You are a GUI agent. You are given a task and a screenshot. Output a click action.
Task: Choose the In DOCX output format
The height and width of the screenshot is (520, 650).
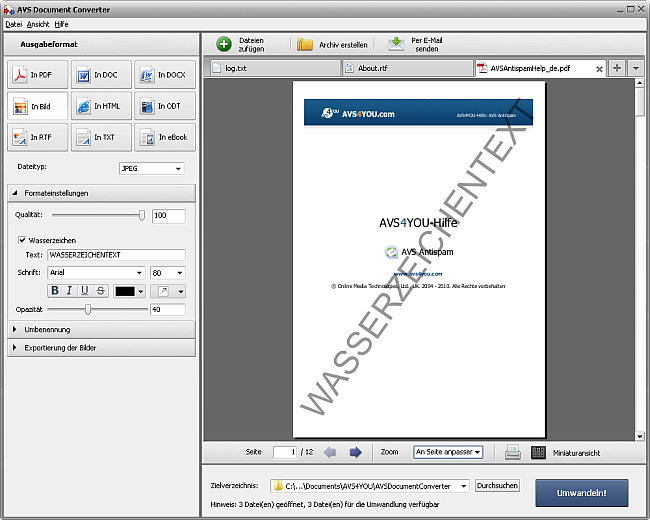165,75
